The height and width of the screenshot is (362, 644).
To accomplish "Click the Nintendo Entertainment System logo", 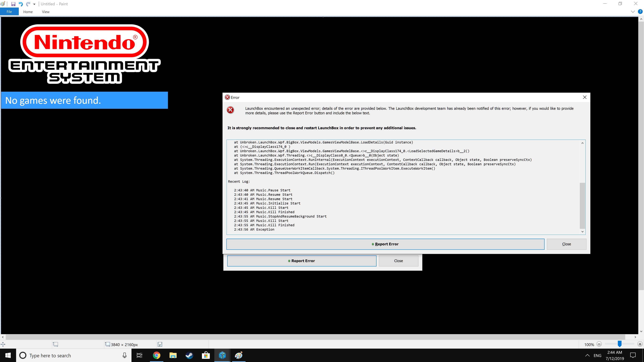I will [x=85, y=54].
